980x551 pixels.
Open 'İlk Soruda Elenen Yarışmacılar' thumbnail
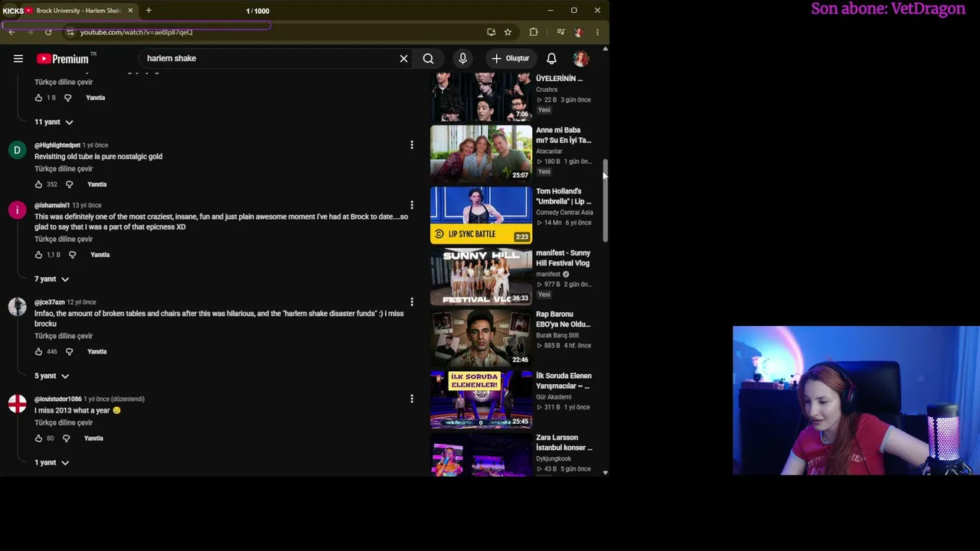pos(481,399)
